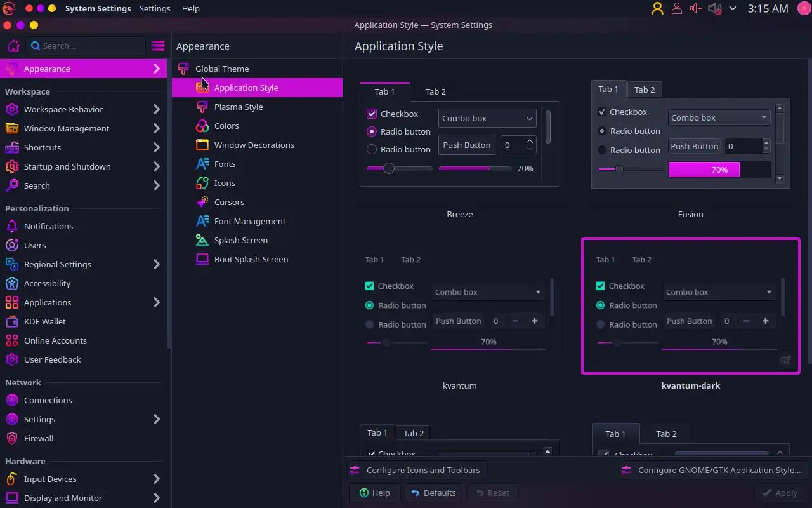Switch to Tab 2 in Fusion preview
Screen dimensions: 812x508
[645, 90]
